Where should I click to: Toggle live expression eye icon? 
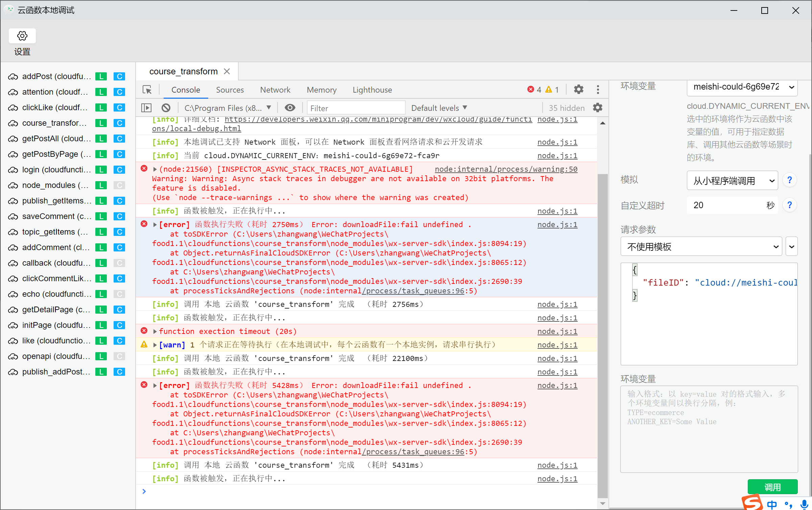click(x=290, y=108)
